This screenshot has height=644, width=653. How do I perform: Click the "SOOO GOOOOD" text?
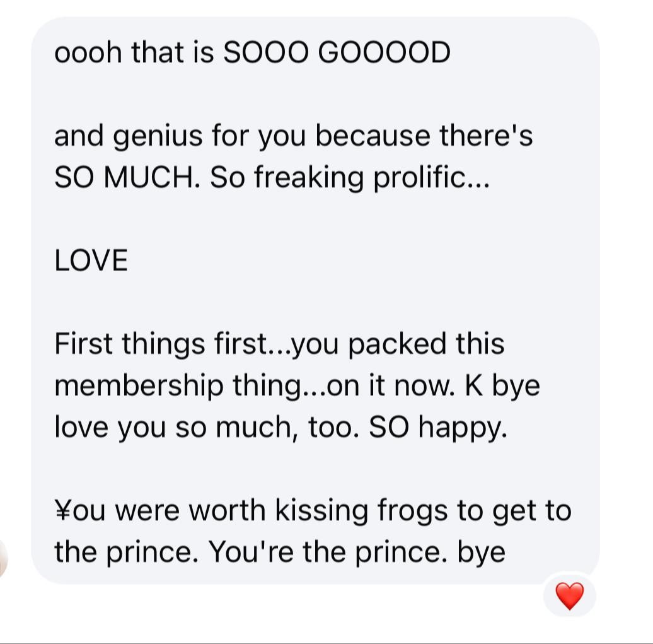coord(337,54)
